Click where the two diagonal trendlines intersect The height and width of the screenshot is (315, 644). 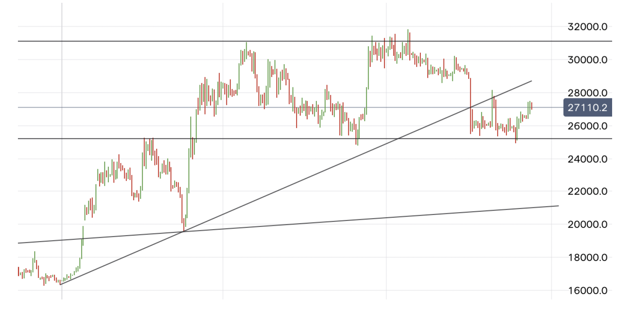(x=184, y=231)
